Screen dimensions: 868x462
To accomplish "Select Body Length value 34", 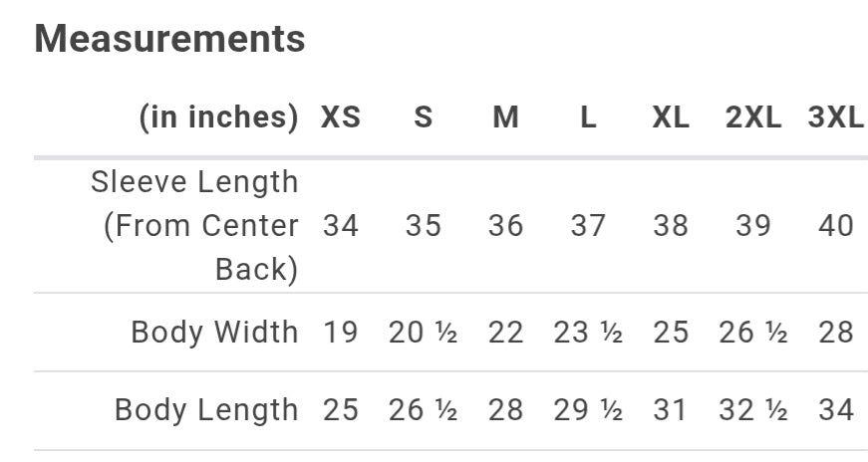I will (x=835, y=409).
